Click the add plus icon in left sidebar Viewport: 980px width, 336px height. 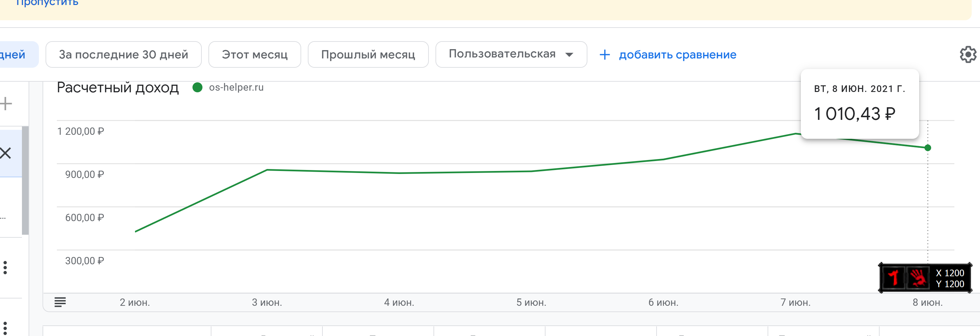click(x=6, y=103)
